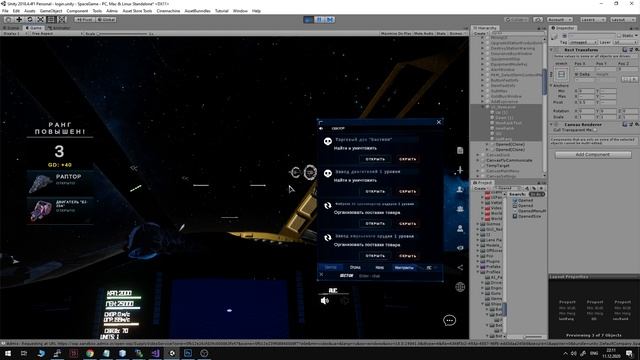
Task: Click the eye icon in game sidebar
Action: pyautogui.click(x=460, y=248)
